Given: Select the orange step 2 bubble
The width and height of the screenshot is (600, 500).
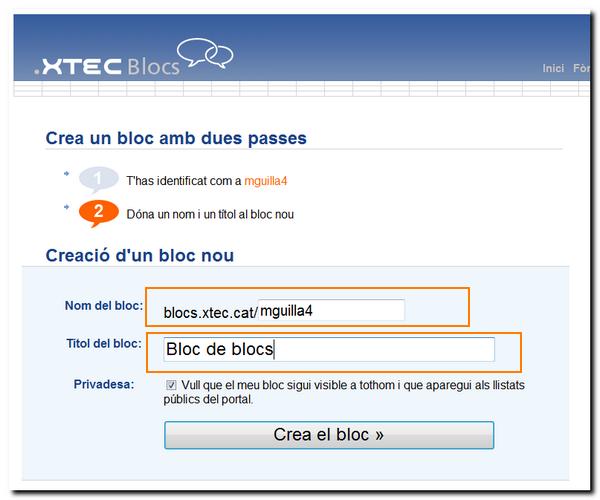Looking at the screenshot, I should 98,212.
